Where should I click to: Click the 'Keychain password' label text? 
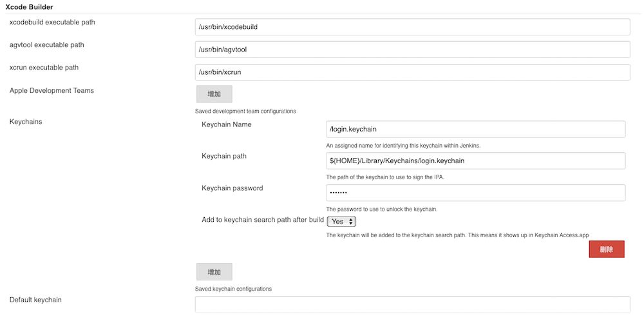(232, 188)
